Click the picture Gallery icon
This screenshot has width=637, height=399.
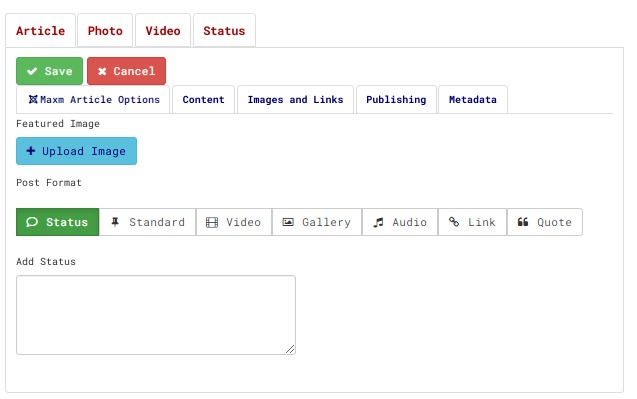tap(288, 222)
